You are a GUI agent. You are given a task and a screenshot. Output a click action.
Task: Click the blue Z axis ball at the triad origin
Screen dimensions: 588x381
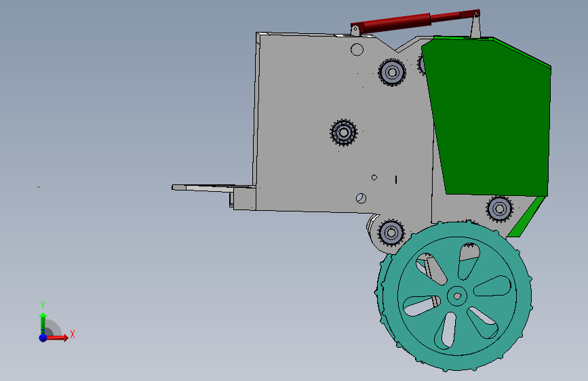(x=43, y=338)
